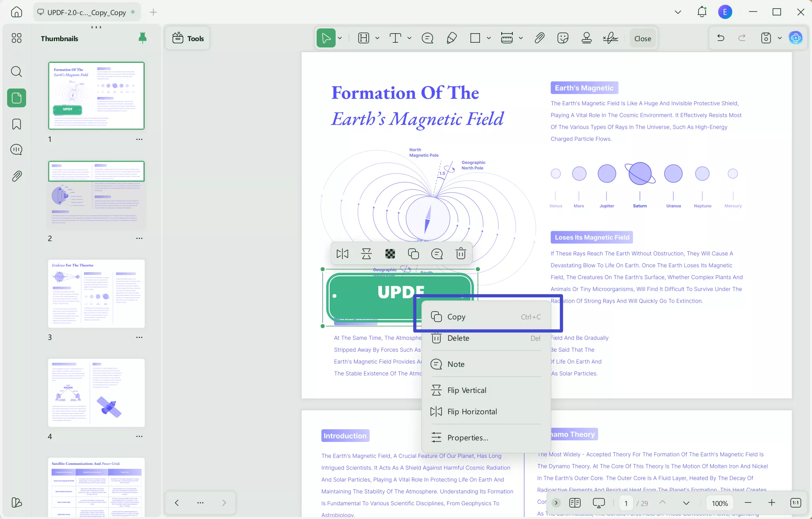Expand the text tool dropdown arrow
This screenshot has height=519, width=812.
coord(409,38)
